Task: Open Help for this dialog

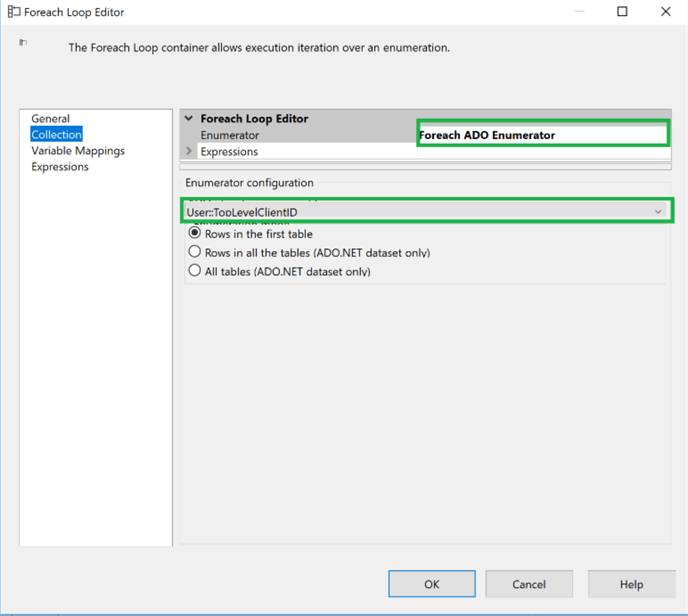Action: [x=631, y=584]
